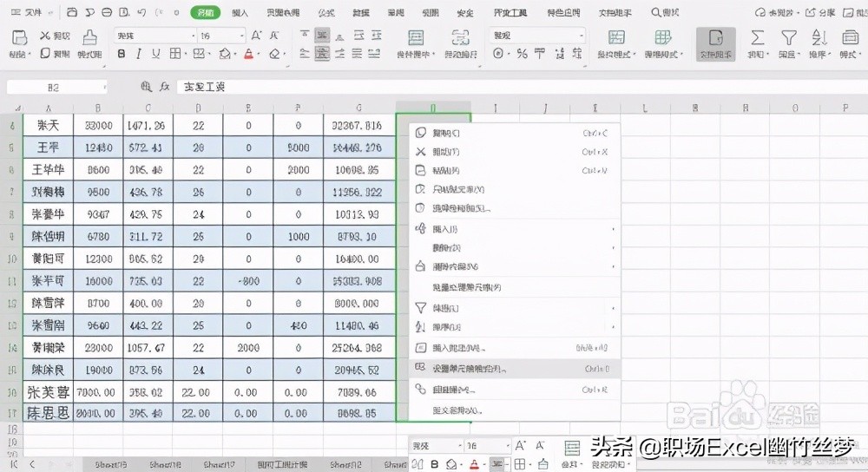Choose Insert Comment in context menu
Screen dimensions: 868x472
pos(514,348)
